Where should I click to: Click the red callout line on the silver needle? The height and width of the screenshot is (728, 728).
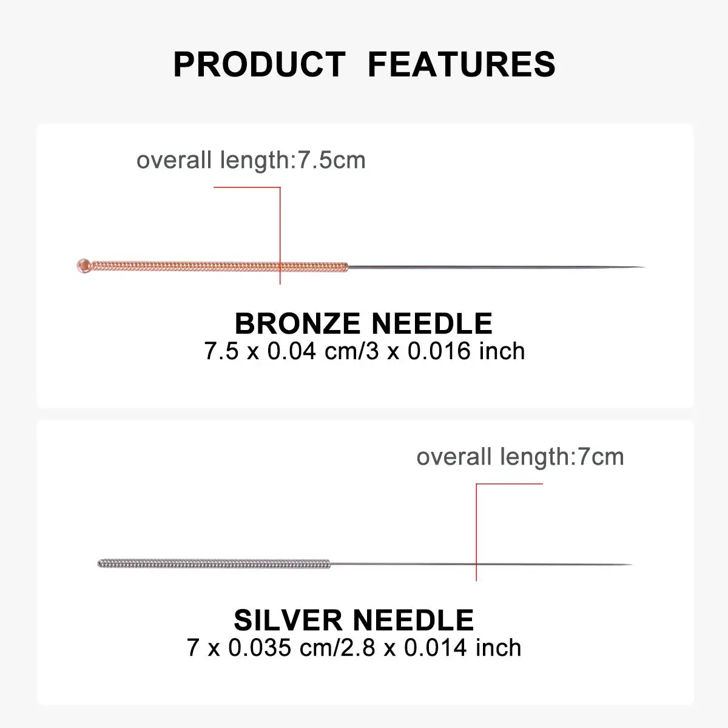[477, 532]
